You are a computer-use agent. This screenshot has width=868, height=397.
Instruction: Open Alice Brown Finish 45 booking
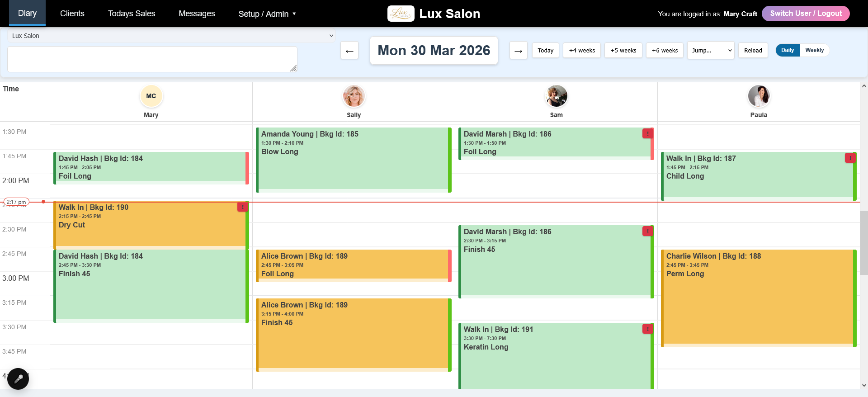(x=354, y=335)
